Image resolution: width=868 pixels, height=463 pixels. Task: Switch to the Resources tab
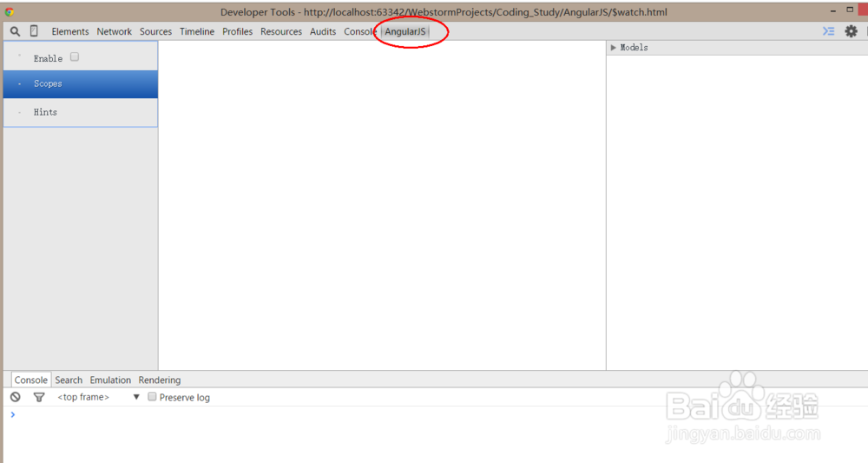(x=281, y=31)
